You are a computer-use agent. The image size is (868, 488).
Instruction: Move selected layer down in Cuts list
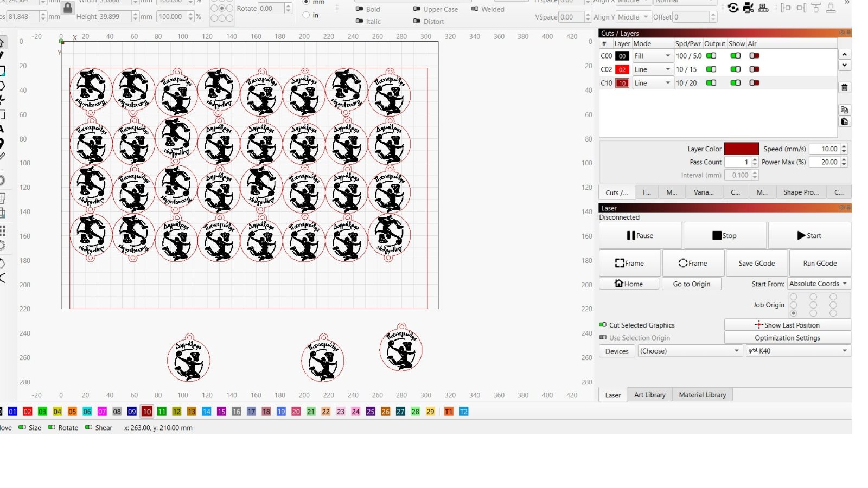pyautogui.click(x=845, y=65)
